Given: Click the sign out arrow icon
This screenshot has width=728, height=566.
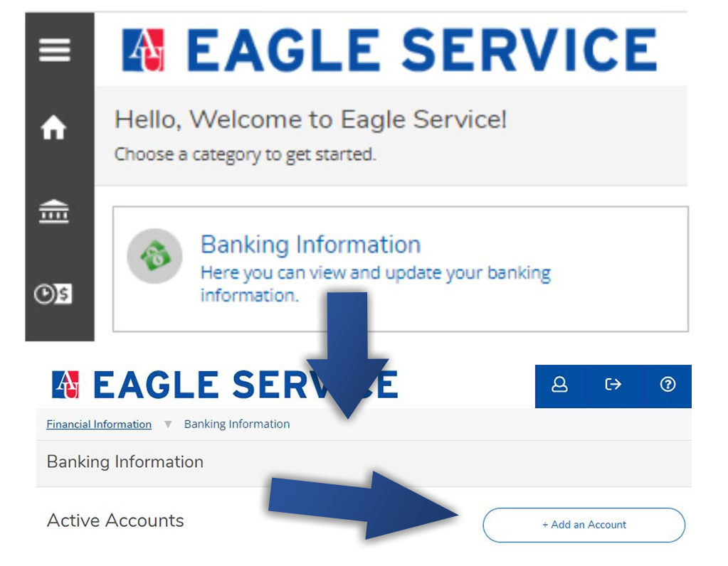Looking at the screenshot, I should 613,385.
